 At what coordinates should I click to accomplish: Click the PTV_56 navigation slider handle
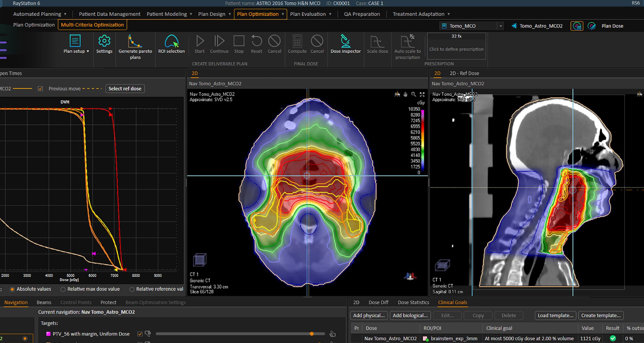click(312, 334)
